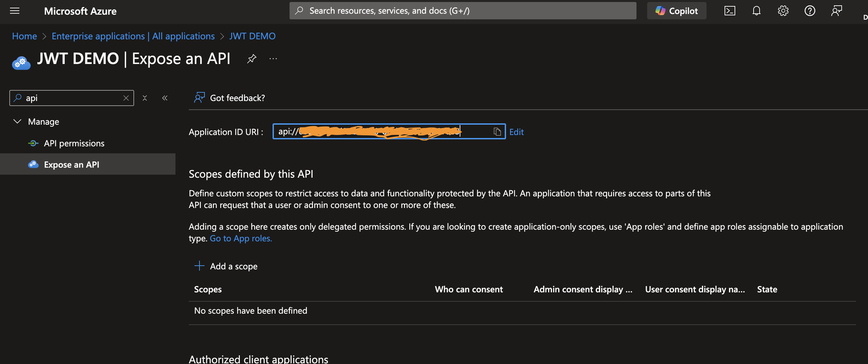Click the Microsoft Azure home icon
Screen dimensions: 868x364
pos(80,10)
